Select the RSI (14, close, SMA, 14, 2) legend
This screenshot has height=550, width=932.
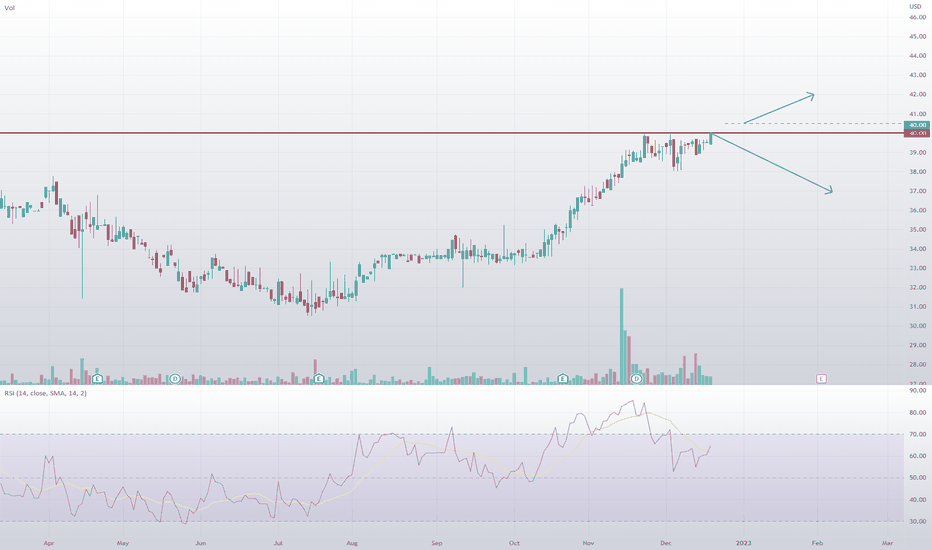pos(45,393)
